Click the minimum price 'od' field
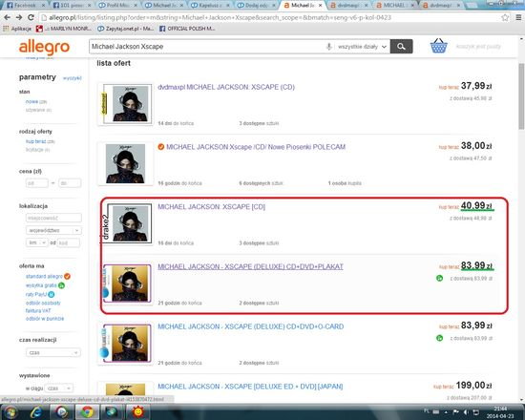The image size is (525, 420). (x=37, y=183)
